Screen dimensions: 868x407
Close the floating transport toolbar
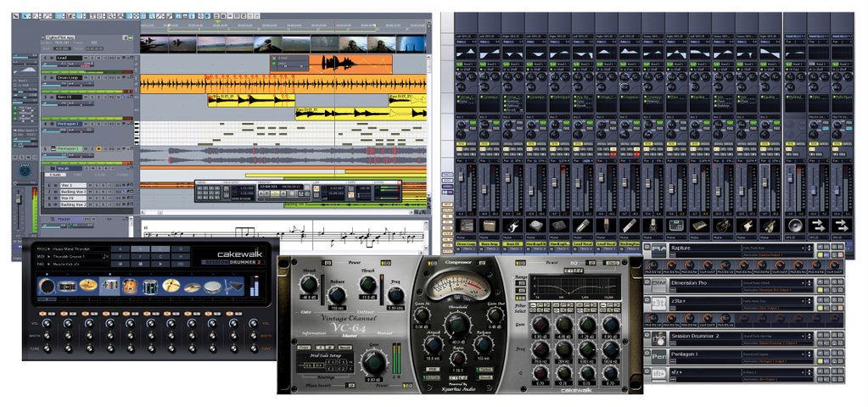click(399, 182)
